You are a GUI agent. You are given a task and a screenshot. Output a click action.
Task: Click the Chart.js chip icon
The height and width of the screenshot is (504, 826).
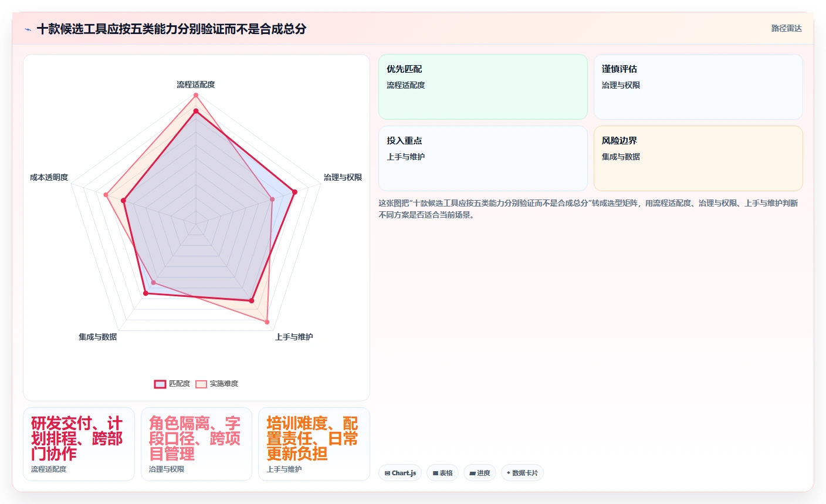click(387, 473)
